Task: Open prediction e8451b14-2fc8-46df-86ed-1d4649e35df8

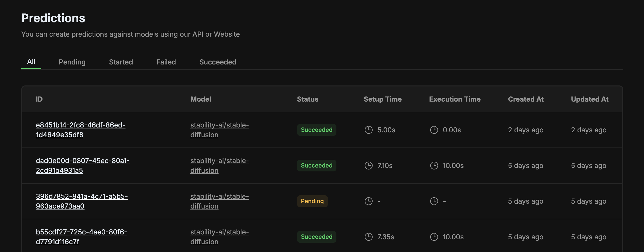Action: point(80,130)
